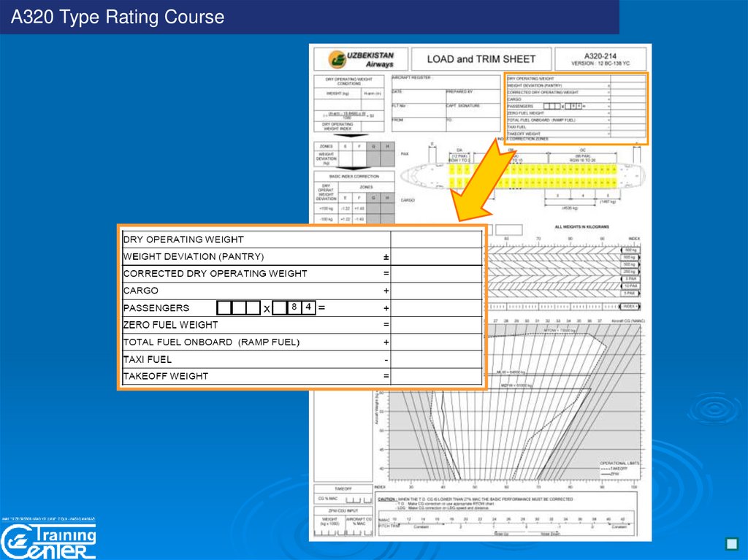Click the value cell of the enlarged Cargo row
748x560 pixels.
pos(436,291)
